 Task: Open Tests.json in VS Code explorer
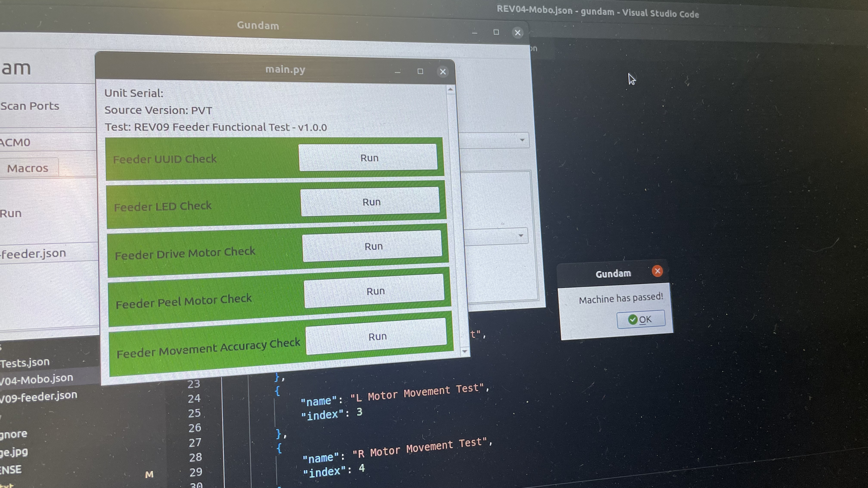click(x=25, y=363)
